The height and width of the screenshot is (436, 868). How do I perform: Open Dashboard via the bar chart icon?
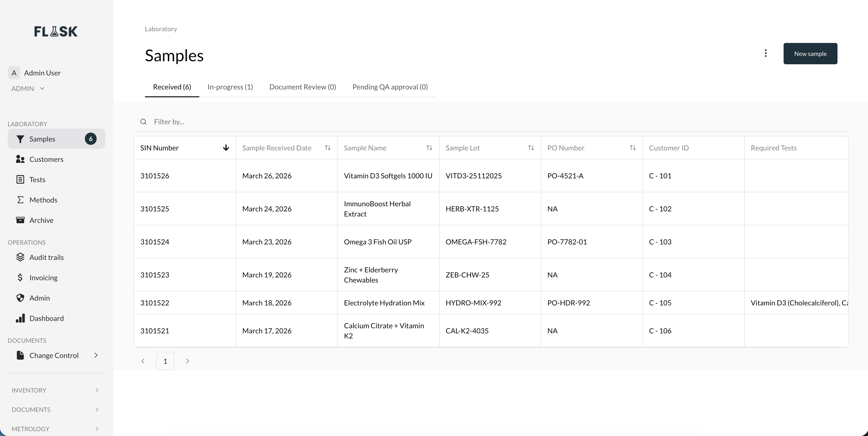(20, 318)
